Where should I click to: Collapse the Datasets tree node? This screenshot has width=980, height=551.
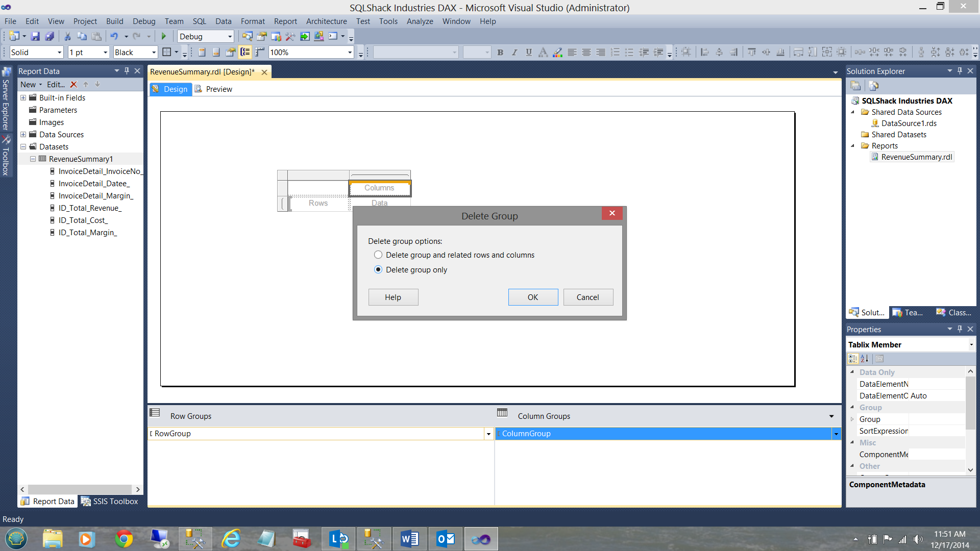23,147
